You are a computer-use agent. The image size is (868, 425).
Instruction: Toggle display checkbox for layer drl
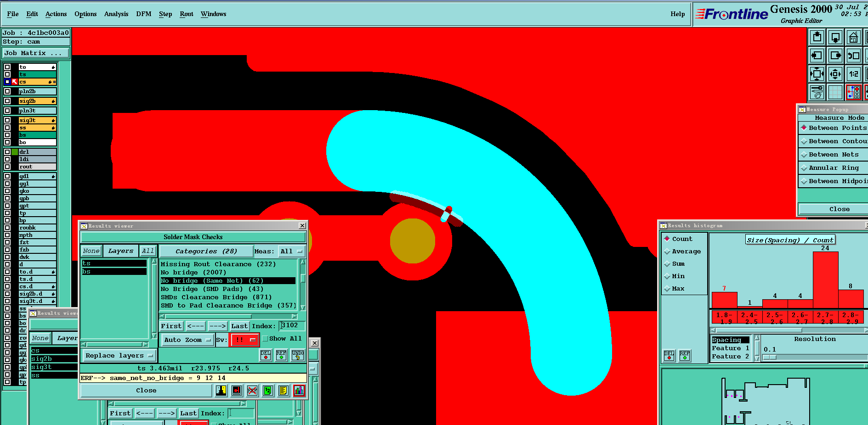pos(7,152)
